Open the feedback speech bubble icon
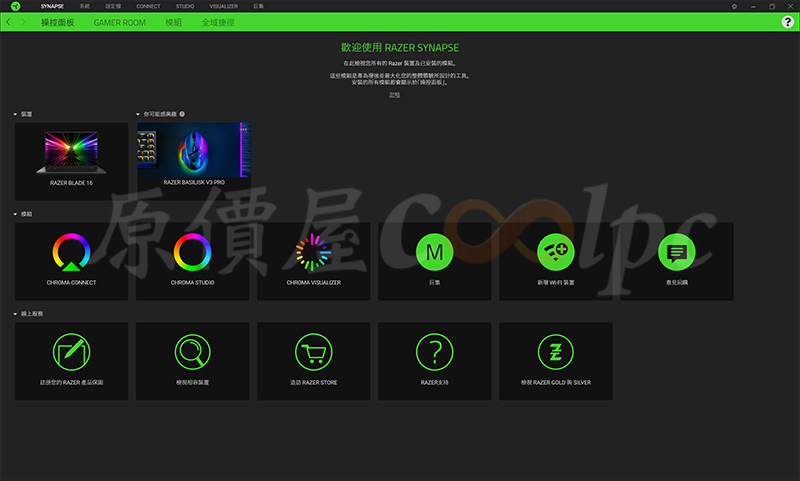Screen dimensions: 800x481 tap(677, 252)
